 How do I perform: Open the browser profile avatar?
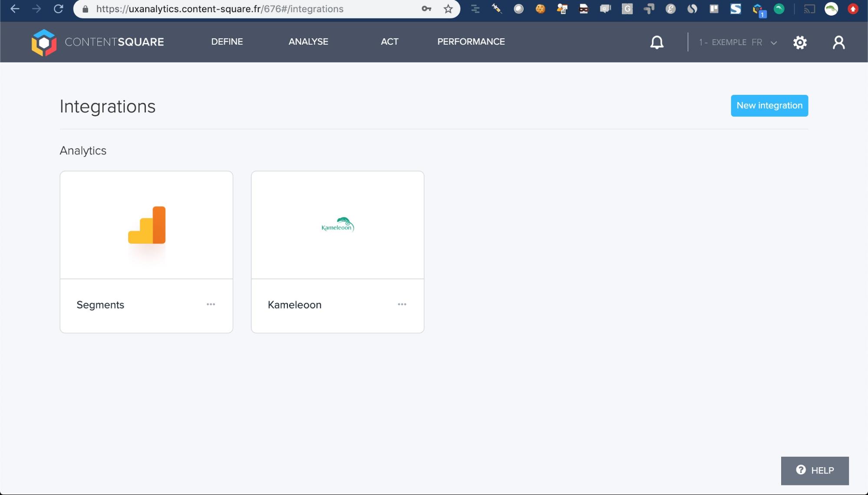pos(831,9)
